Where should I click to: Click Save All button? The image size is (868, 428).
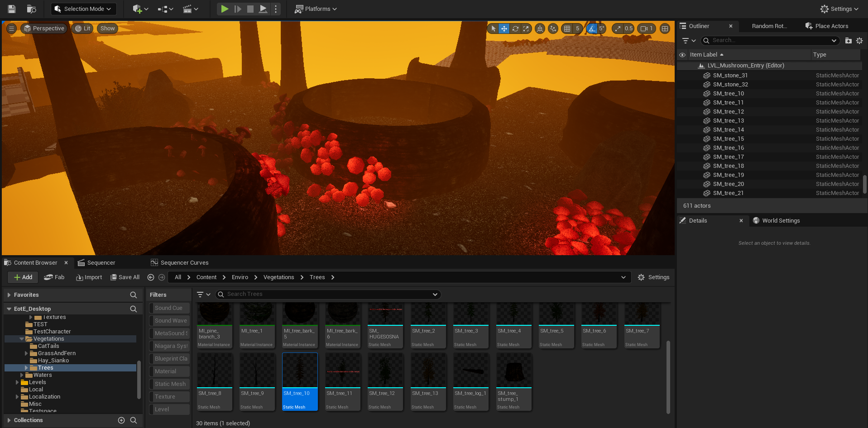[125, 277]
